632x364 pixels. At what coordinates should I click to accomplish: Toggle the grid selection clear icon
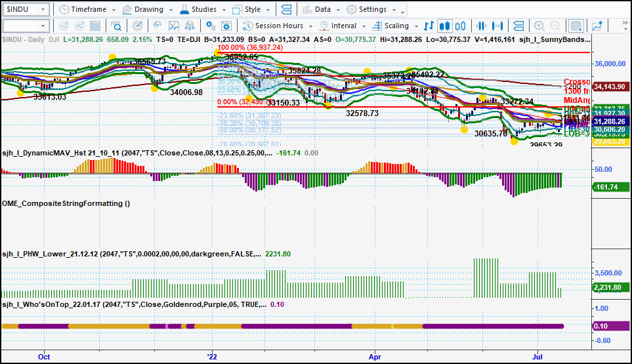(x=576, y=26)
